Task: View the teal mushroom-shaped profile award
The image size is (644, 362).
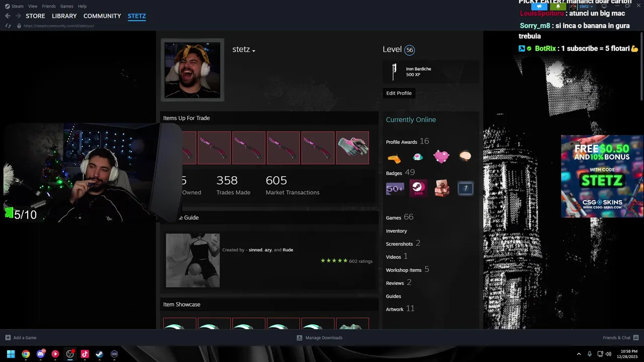Action: tap(418, 157)
